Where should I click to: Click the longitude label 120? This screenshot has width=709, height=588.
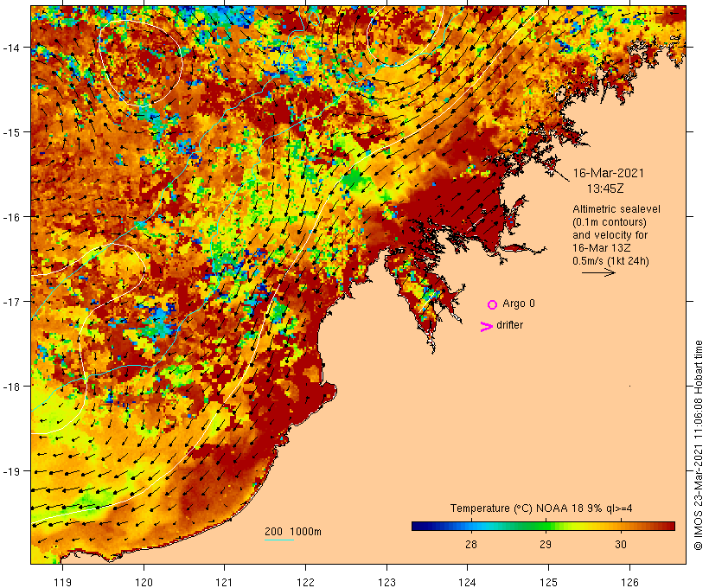click(x=144, y=582)
